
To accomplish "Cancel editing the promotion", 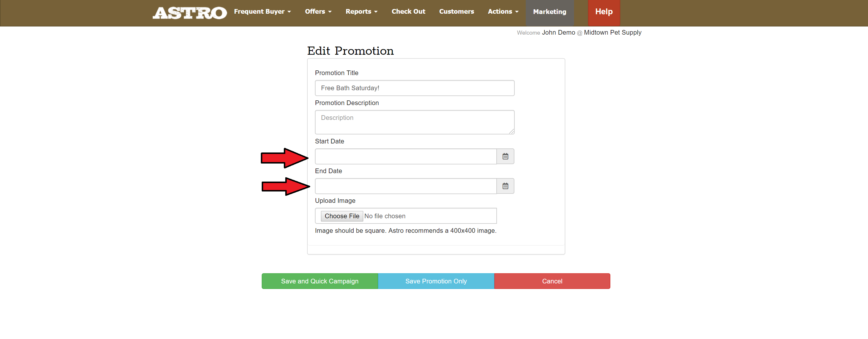I will (552, 281).
